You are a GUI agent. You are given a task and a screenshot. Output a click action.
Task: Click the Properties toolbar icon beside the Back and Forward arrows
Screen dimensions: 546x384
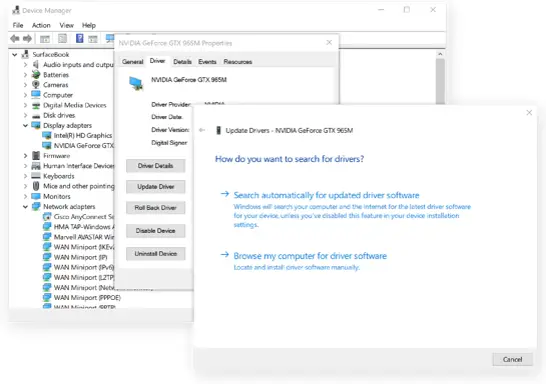point(62,38)
